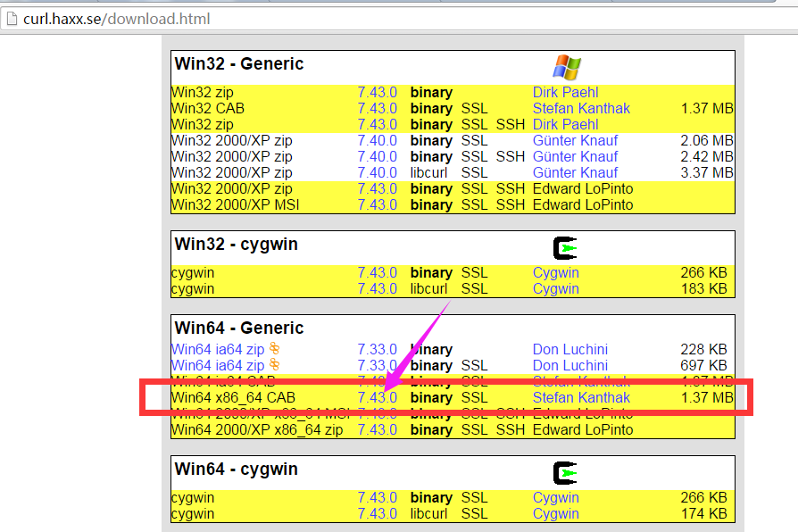
Task: Open Win64 ia64 zip link in the 228 KB row
Action: (218, 350)
